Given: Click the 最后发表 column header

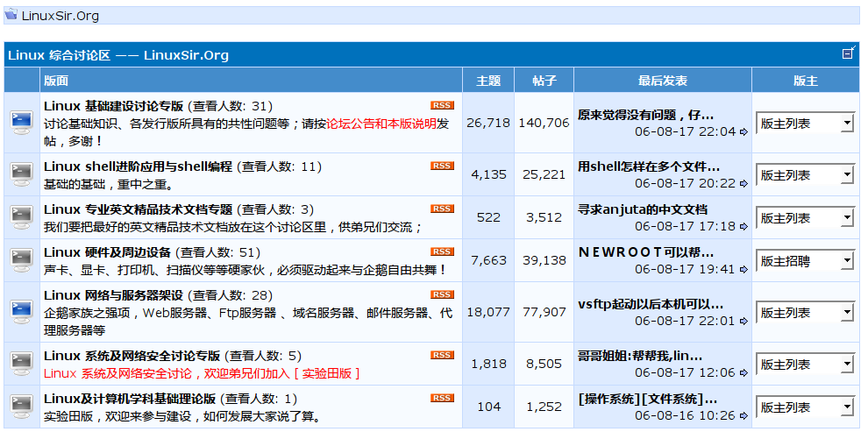Looking at the screenshot, I should pos(663,81).
